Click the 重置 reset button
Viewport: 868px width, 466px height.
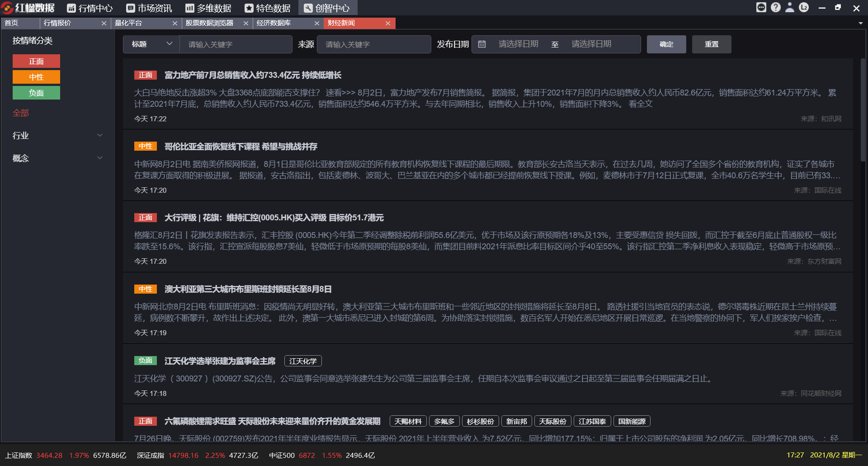[711, 44]
